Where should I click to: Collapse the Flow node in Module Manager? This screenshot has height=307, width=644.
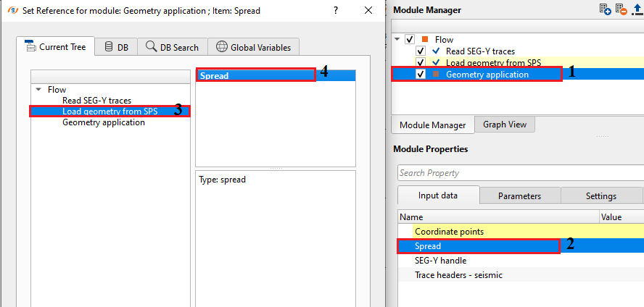pyautogui.click(x=397, y=39)
